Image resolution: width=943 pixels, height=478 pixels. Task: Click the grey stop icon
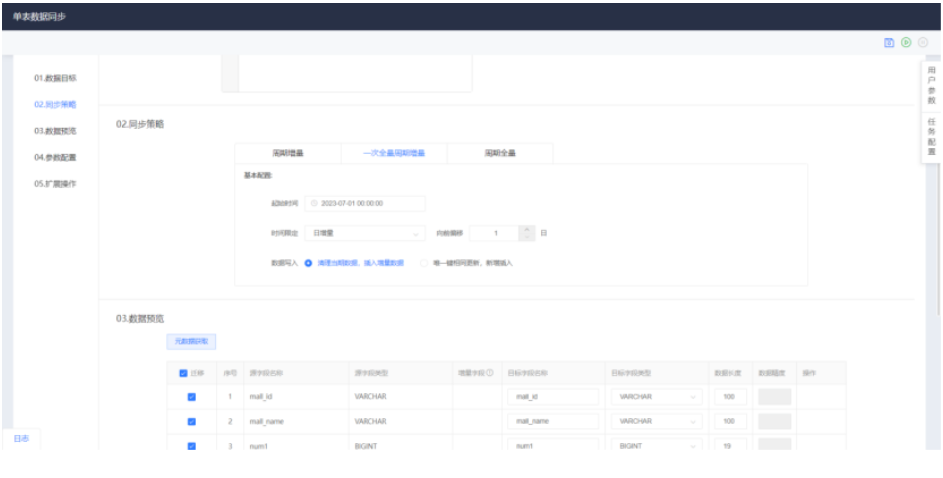coord(923,43)
